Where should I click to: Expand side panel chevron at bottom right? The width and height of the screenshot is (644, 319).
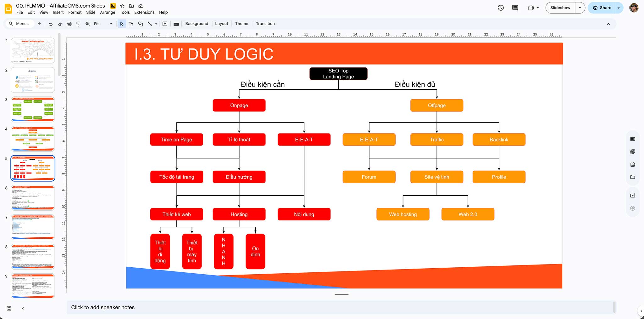641,311
